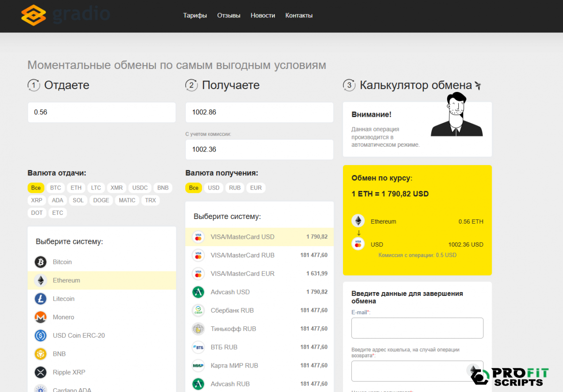Filter give currency by BTC
Screen dimensions: 563x392
pyautogui.click(x=55, y=188)
